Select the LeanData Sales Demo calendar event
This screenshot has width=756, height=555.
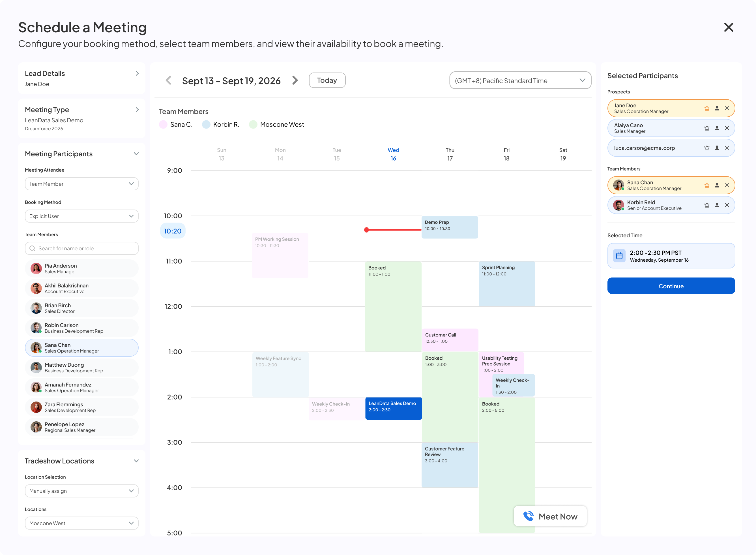tap(393, 408)
